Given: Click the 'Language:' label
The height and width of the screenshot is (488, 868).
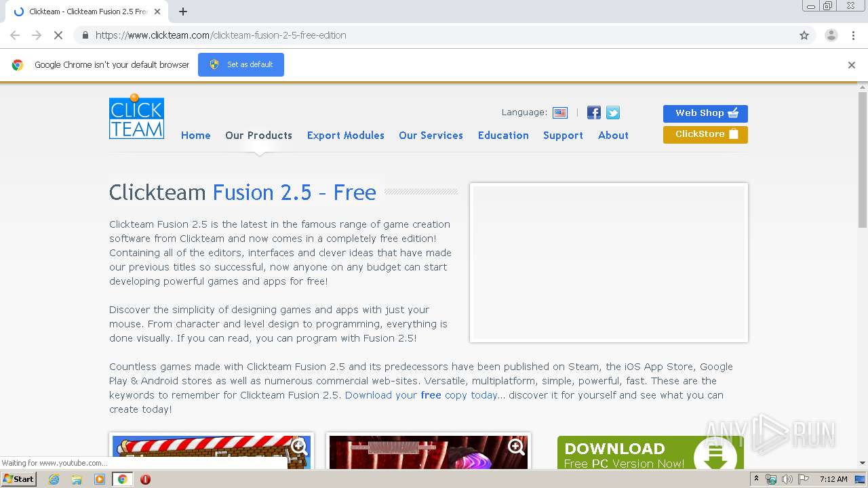Looking at the screenshot, I should click(524, 113).
